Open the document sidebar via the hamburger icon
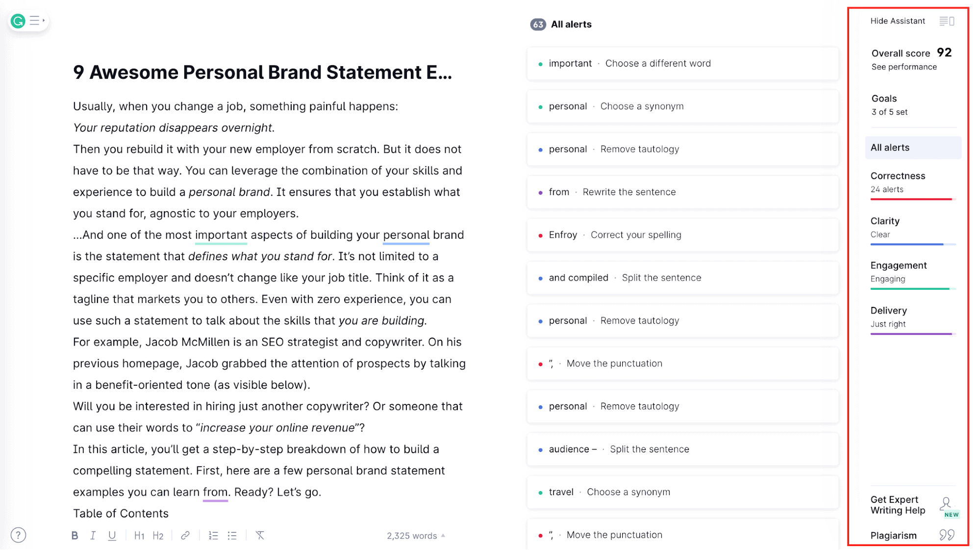Image resolution: width=980 pixels, height=550 pixels. coord(35,21)
